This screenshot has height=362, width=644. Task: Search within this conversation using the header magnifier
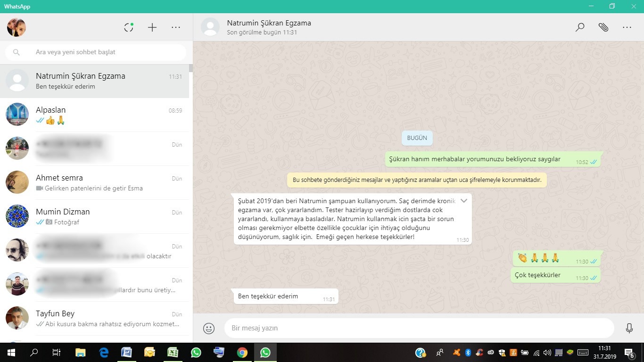[580, 27]
